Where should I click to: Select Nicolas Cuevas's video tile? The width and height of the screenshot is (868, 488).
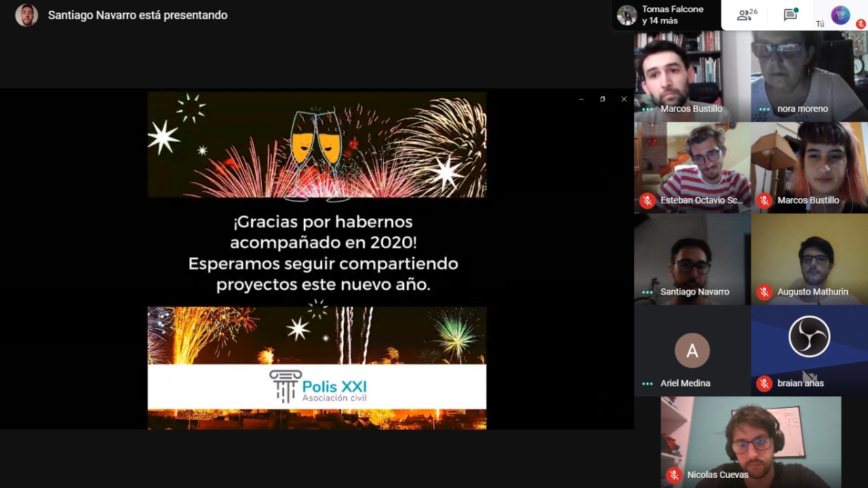751,442
